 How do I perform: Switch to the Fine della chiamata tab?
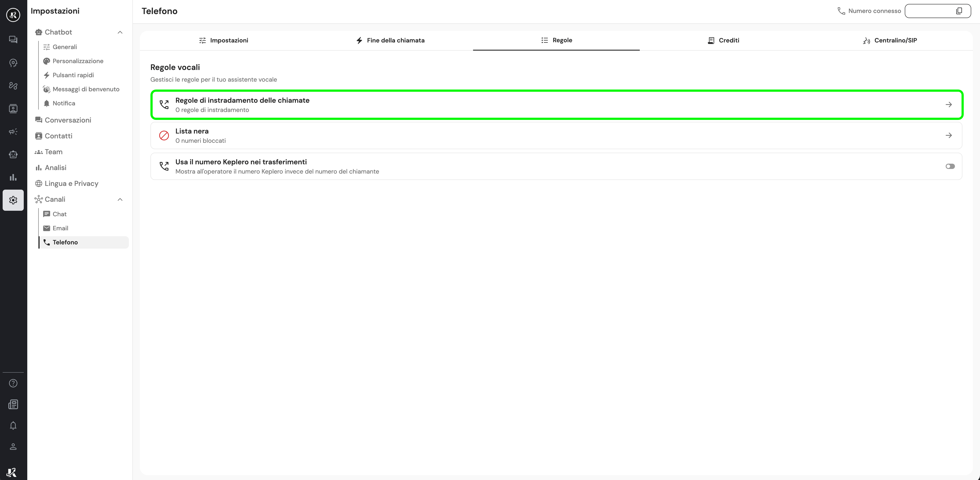point(390,40)
